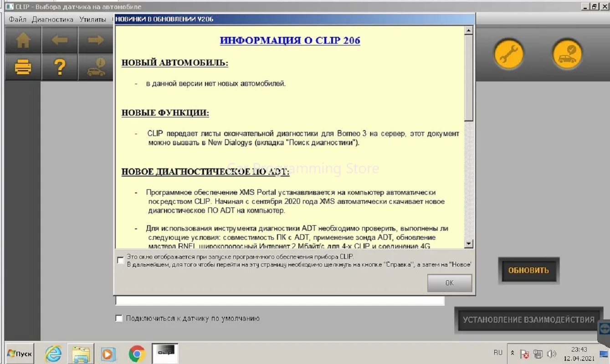Click the round wrench icon
The width and height of the screenshot is (610, 364).
click(508, 54)
